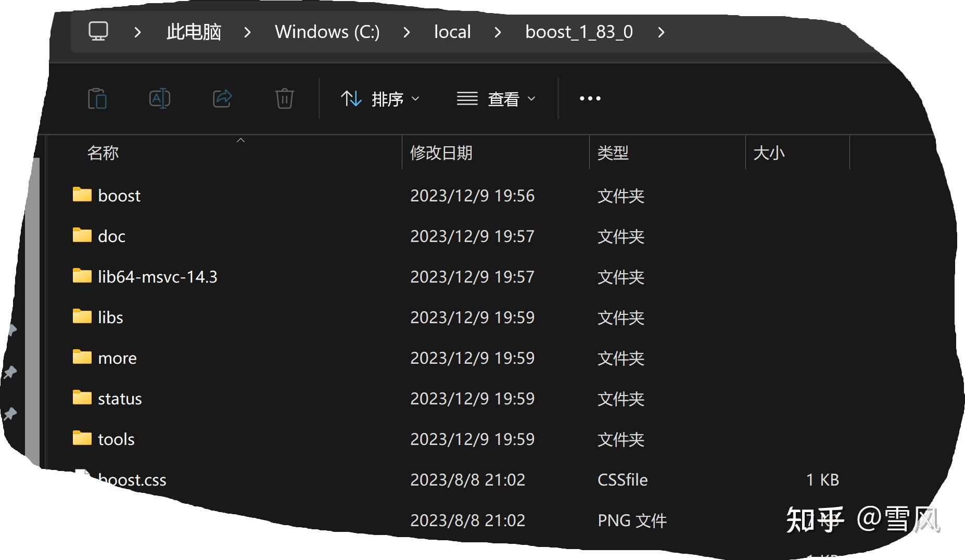Click 文件夹 type of libs folder
Screen dimensions: 965x560
click(x=621, y=317)
